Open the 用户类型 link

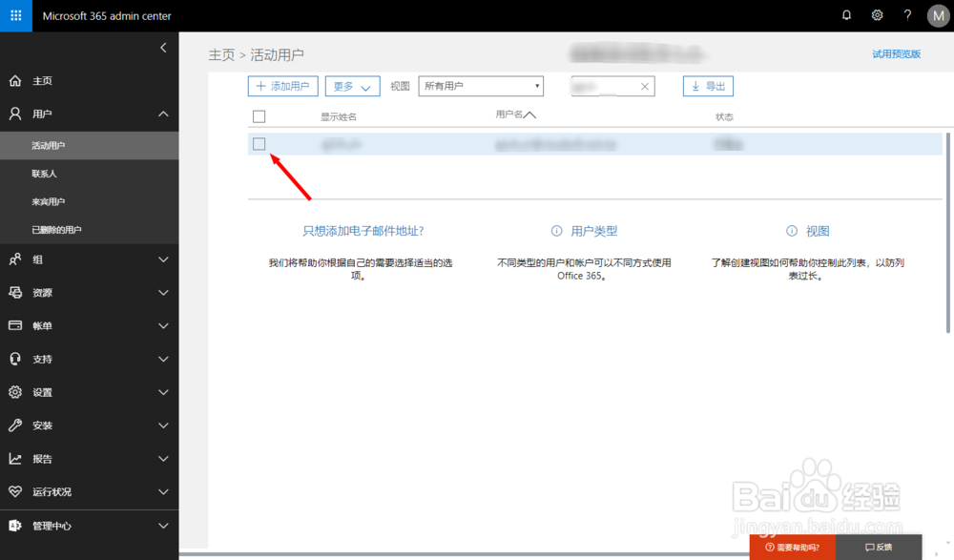pyautogui.click(x=593, y=231)
